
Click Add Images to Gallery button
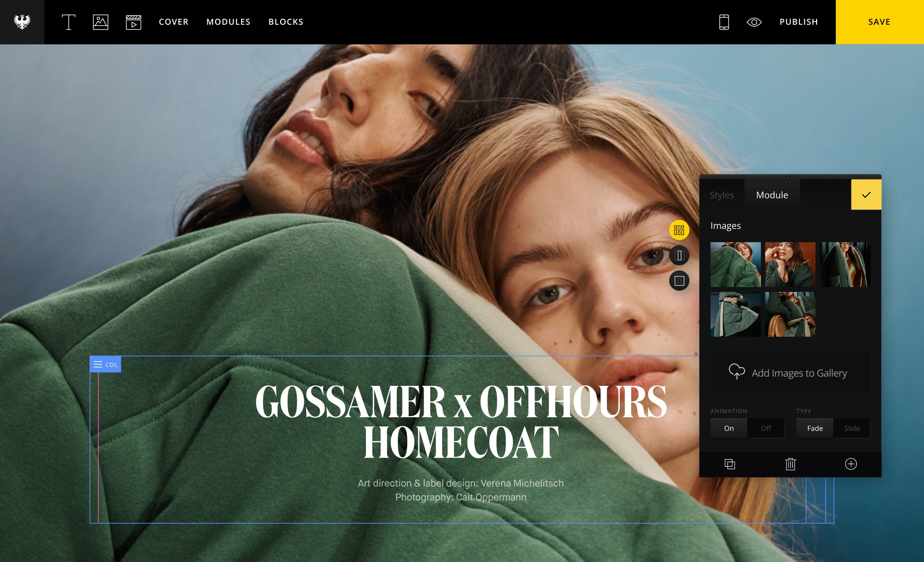click(790, 373)
